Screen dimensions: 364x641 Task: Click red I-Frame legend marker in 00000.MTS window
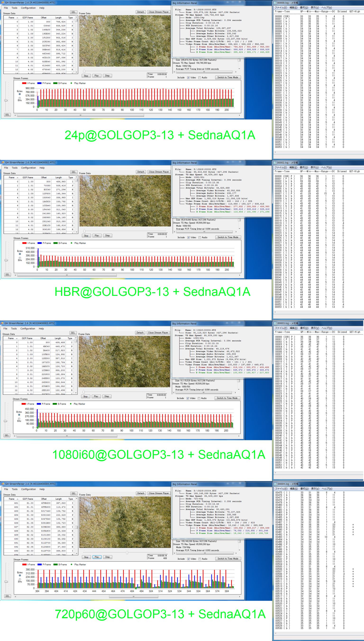tap(24, 83)
